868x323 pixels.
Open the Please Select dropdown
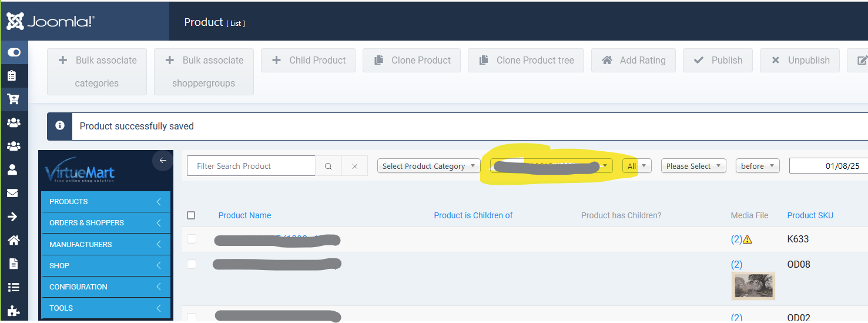tap(693, 166)
